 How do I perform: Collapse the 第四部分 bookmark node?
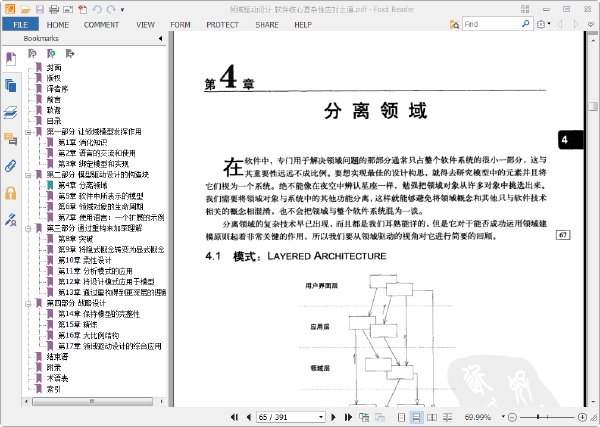(x=28, y=304)
